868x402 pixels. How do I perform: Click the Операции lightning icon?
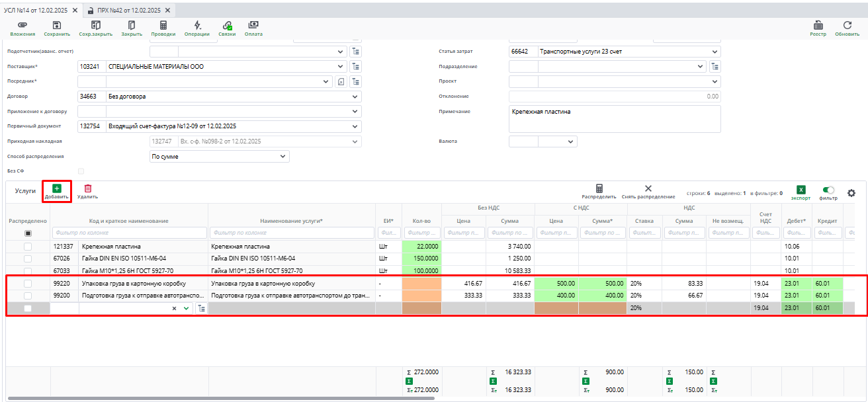[197, 25]
